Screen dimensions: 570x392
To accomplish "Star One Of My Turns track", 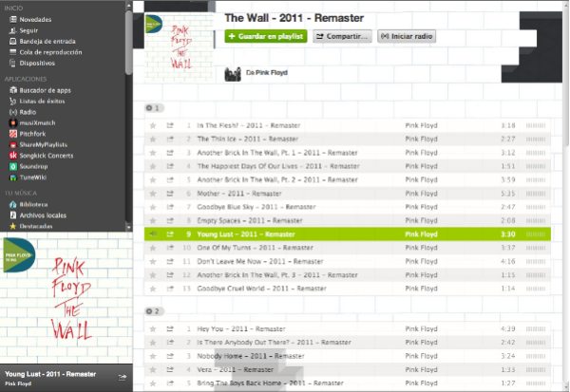I will (153, 248).
